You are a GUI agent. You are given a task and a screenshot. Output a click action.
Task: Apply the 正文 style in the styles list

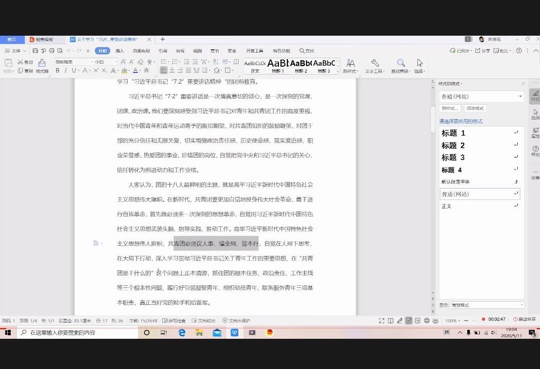pyautogui.click(x=480, y=206)
